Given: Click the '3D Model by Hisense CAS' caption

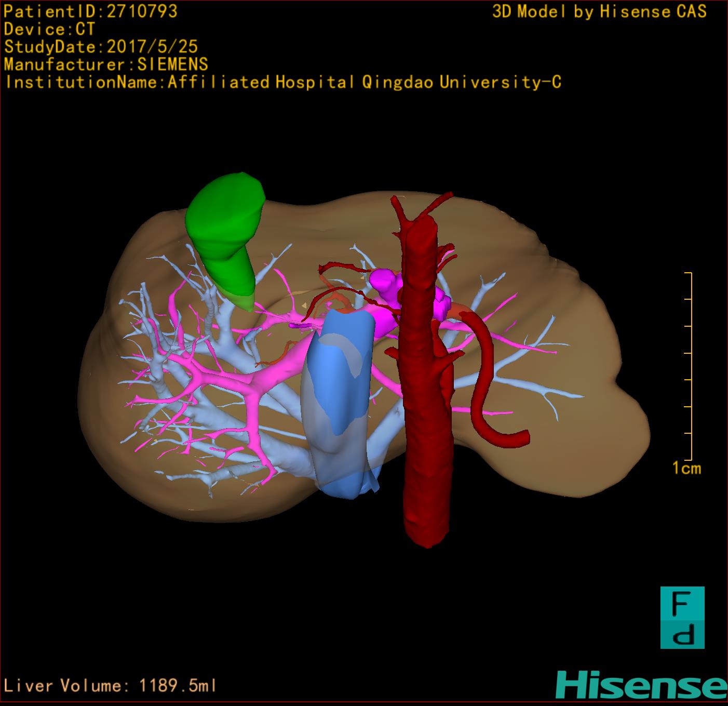Looking at the screenshot, I should (600, 11).
